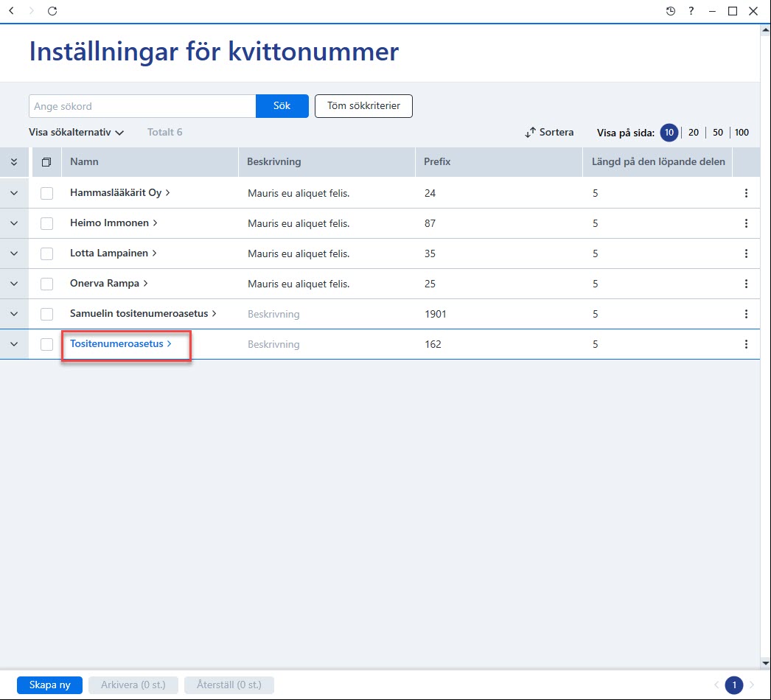
Task: Tick the checkbox for Heimo Immonen
Action: (46, 224)
